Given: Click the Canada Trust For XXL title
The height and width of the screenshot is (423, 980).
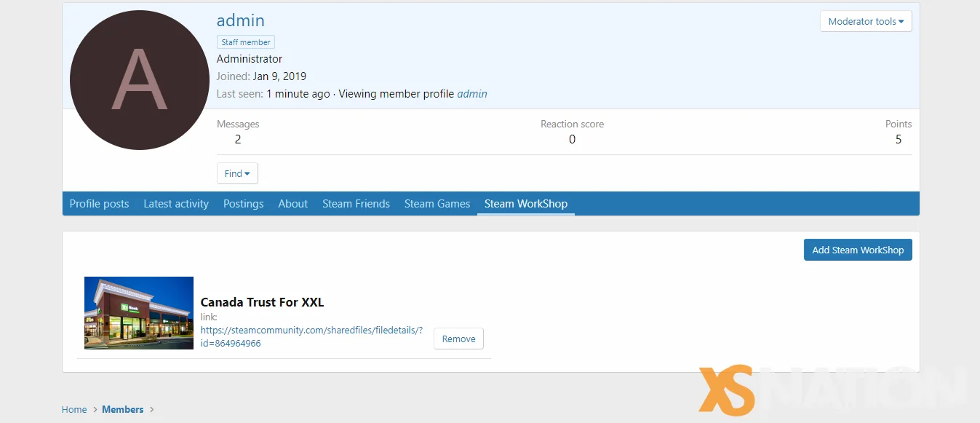Looking at the screenshot, I should click(262, 302).
